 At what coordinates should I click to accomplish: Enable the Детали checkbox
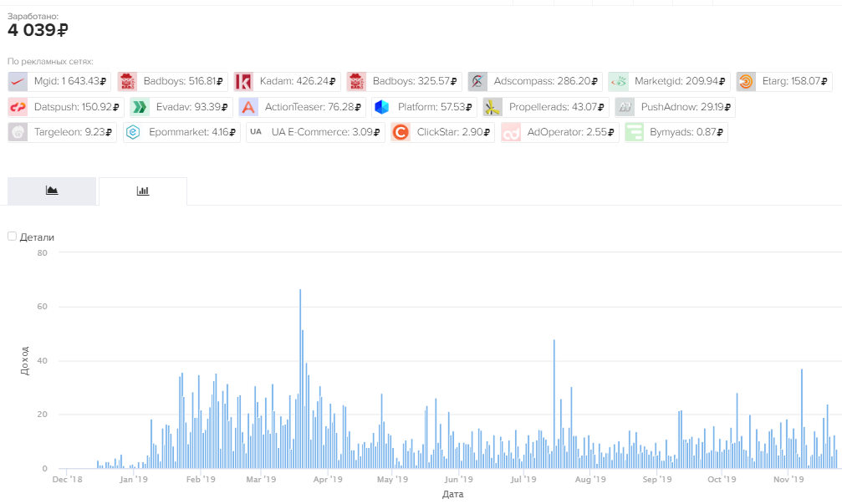pos(12,237)
